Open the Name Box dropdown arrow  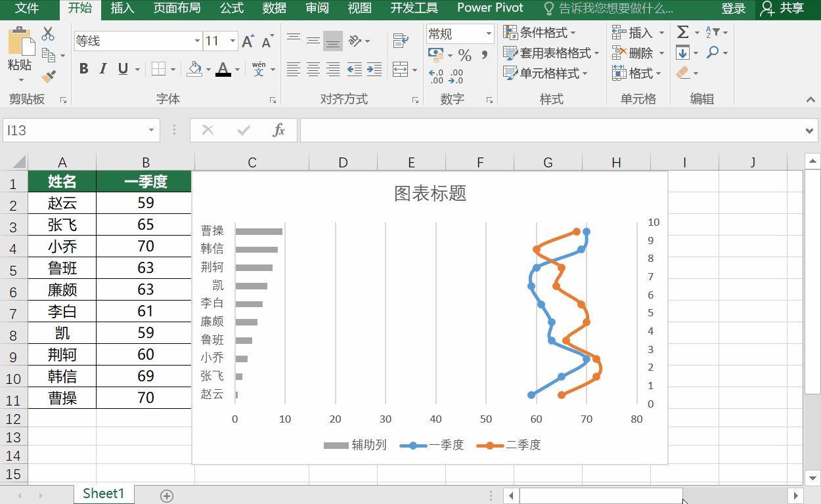click(x=152, y=130)
